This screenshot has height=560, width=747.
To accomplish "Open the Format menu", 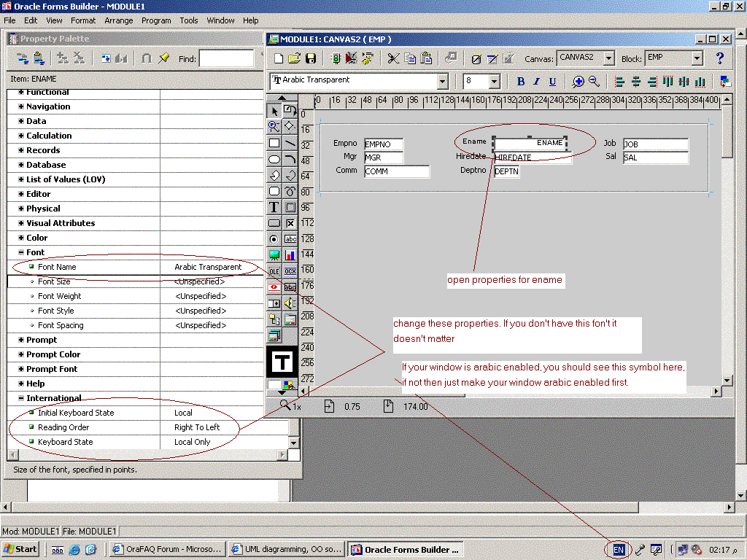I will (83, 20).
